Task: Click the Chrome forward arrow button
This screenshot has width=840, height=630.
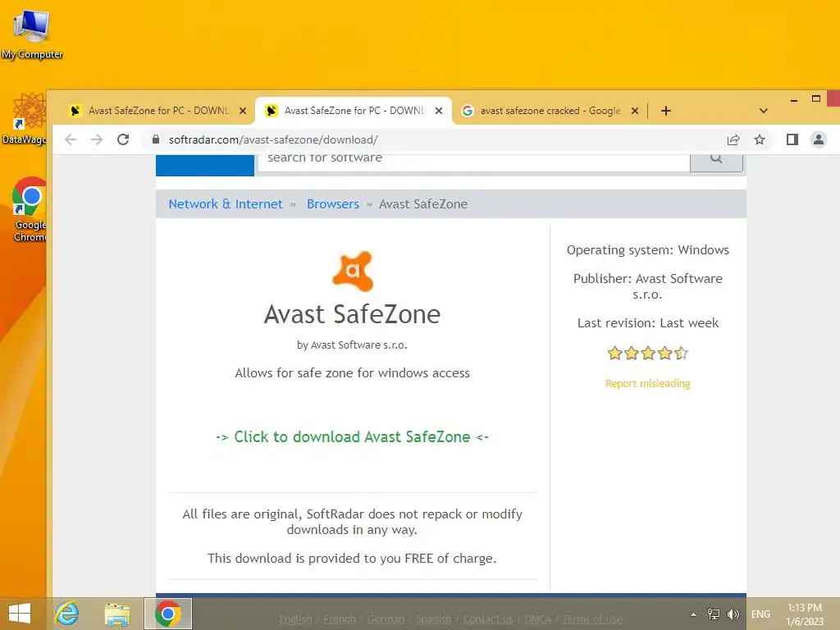Action: point(97,139)
